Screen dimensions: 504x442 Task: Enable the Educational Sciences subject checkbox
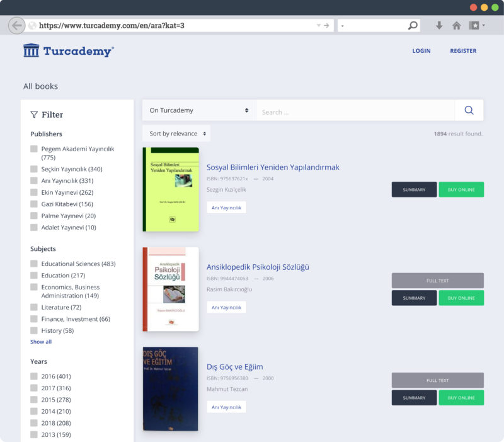(34, 264)
